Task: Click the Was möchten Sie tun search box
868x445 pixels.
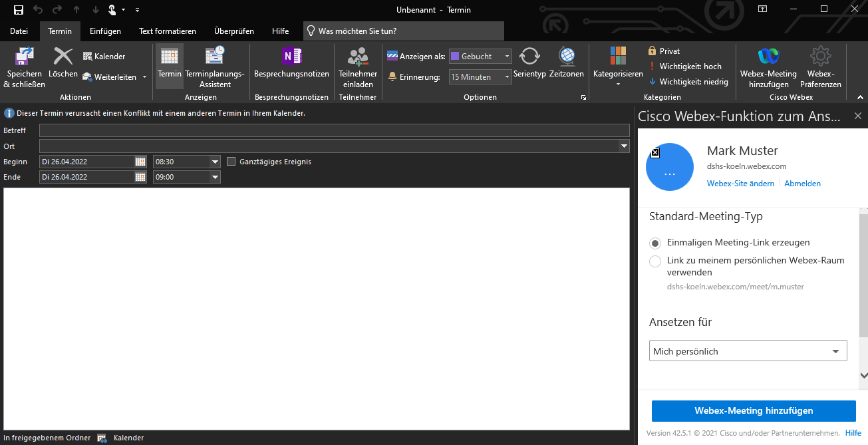Action: click(404, 31)
